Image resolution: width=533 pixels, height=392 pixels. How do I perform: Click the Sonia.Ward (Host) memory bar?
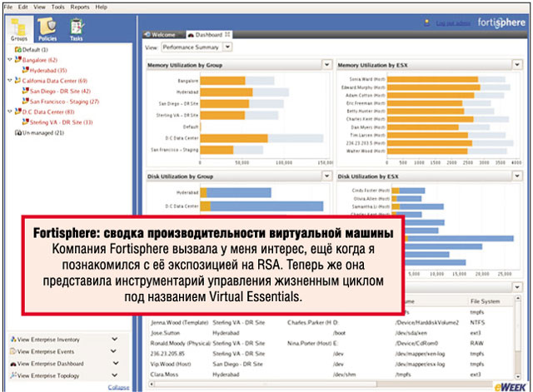[432, 79]
